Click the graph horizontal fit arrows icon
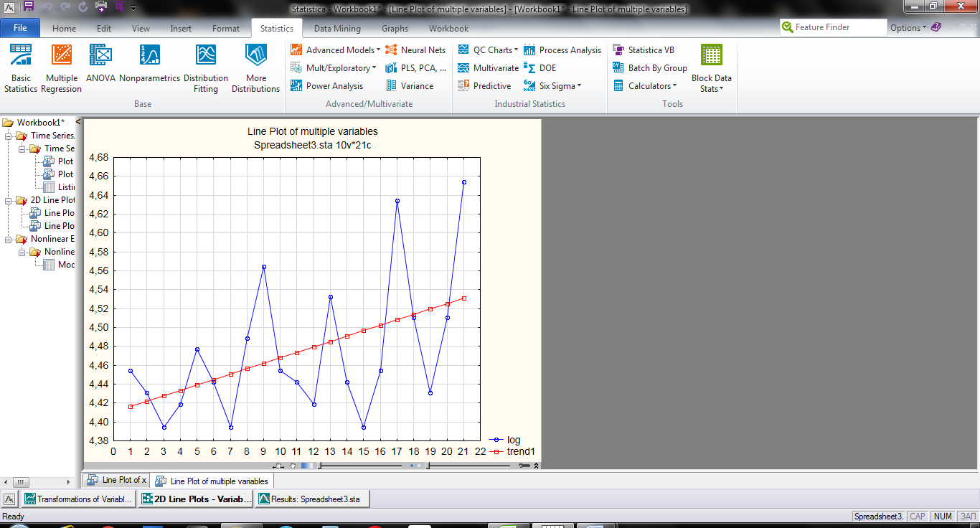This screenshot has width=980, height=528. [x=278, y=466]
